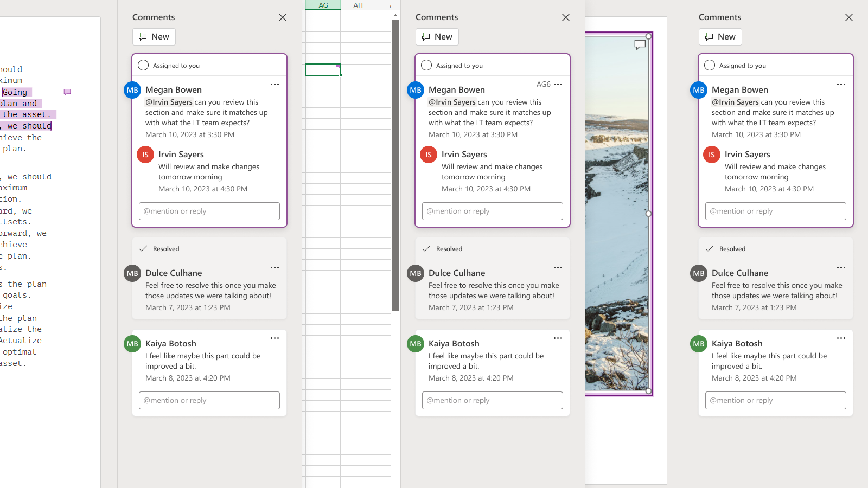868x488 pixels.
Task: Click the @Irvin Sayers mention in the spreadsheet pane
Action: pyautogui.click(x=452, y=102)
